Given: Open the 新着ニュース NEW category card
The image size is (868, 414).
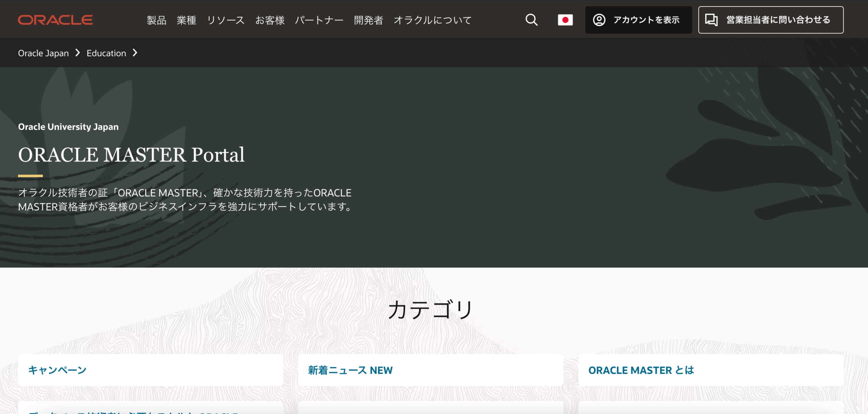Looking at the screenshot, I should 431,370.
